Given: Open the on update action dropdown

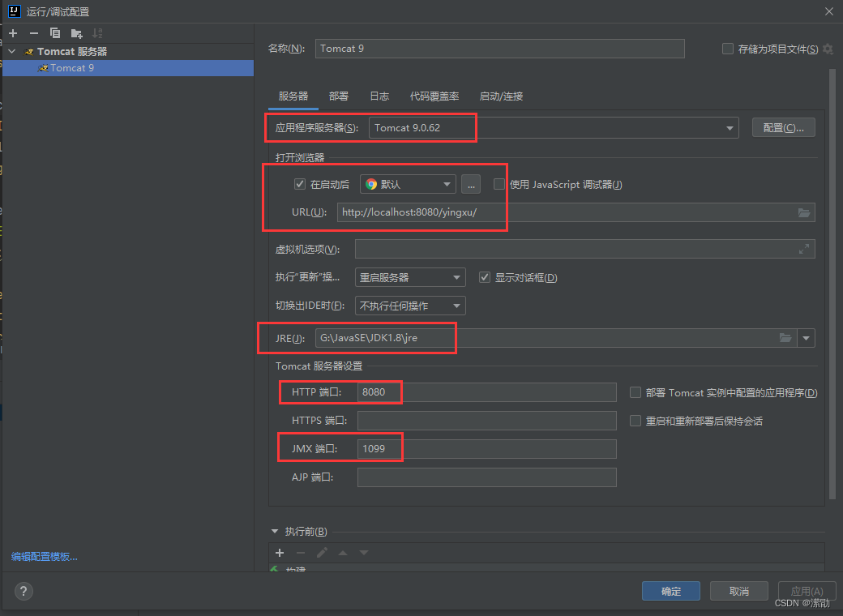Looking at the screenshot, I should pyautogui.click(x=410, y=277).
